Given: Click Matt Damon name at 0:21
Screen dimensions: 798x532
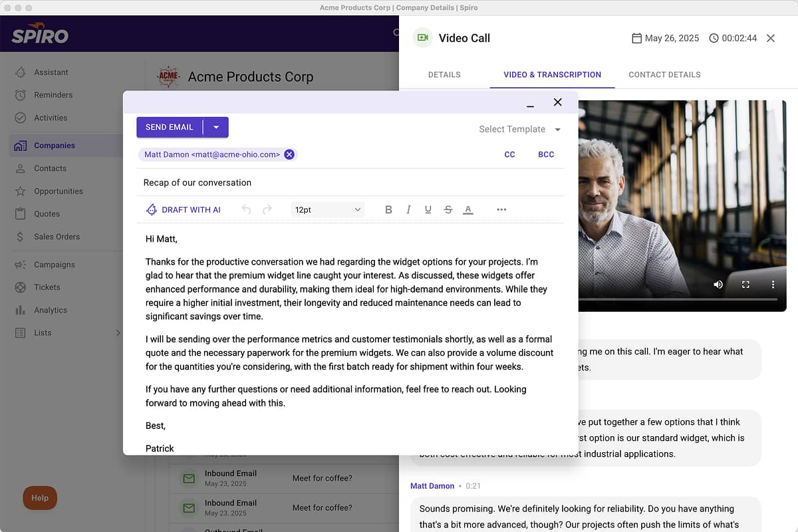Looking at the screenshot, I should point(432,486).
